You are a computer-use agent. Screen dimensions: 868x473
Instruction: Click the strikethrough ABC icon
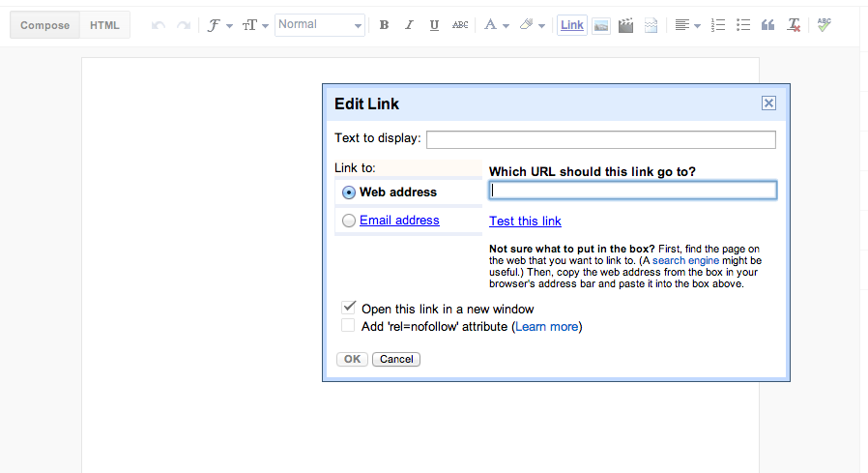point(460,25)
